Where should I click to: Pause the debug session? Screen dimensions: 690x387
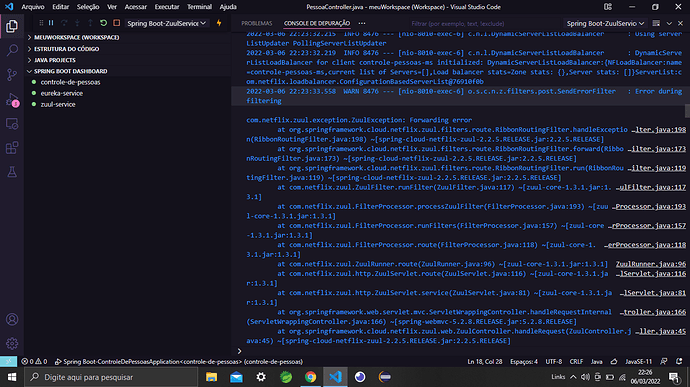51,23
